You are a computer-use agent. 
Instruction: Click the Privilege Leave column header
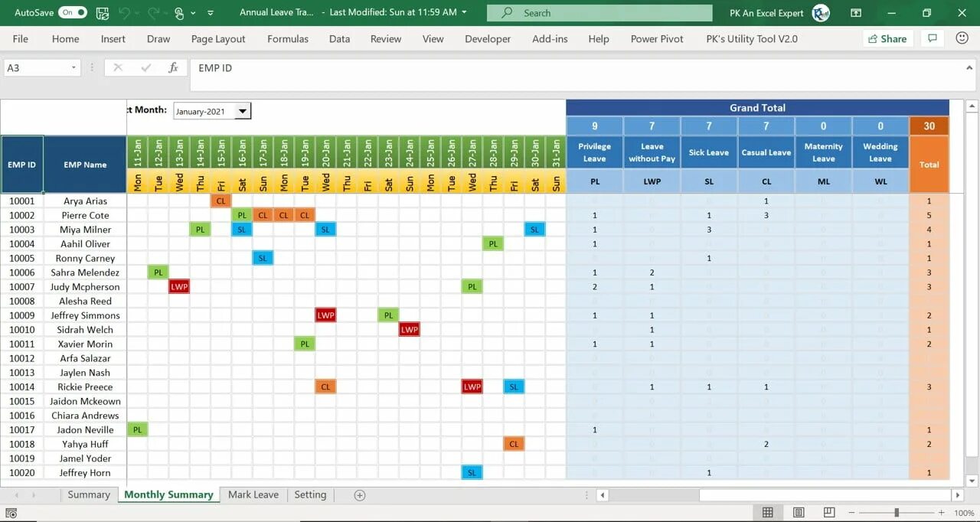coord(595,152)
